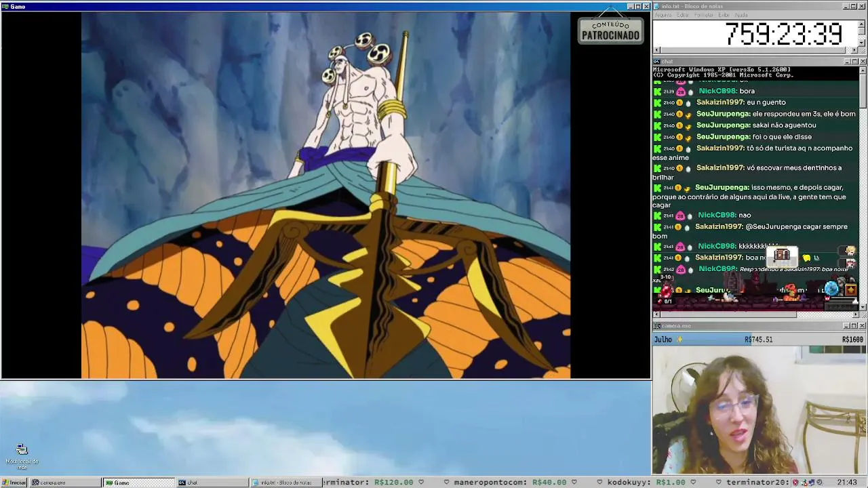Screen dimensions: 868x488
Task: Click the right arrow of Bloco de notas horizontal scrollbar
Action: point(854,50)
